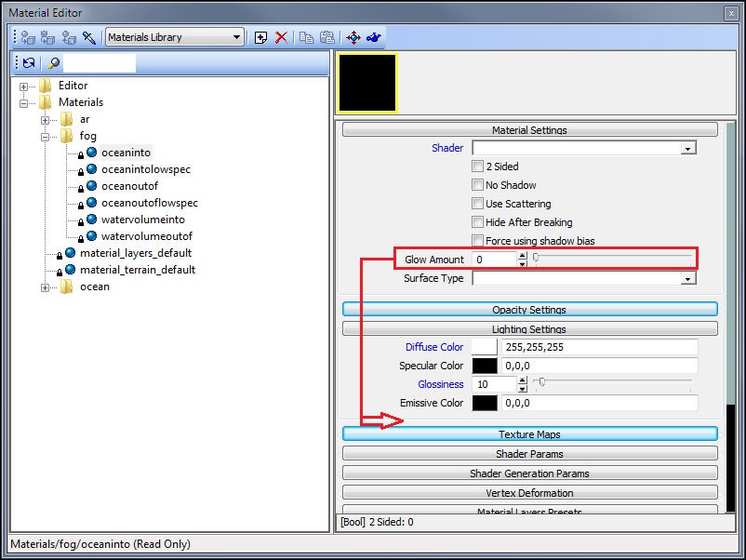
Task: Click sphere icon next to material_layers_default
Action: pos(71,253)
